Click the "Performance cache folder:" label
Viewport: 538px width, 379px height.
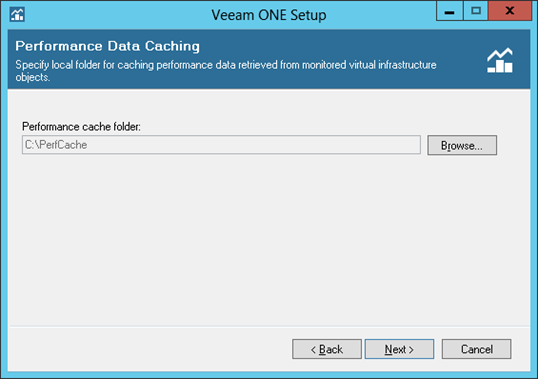point(81,127)
